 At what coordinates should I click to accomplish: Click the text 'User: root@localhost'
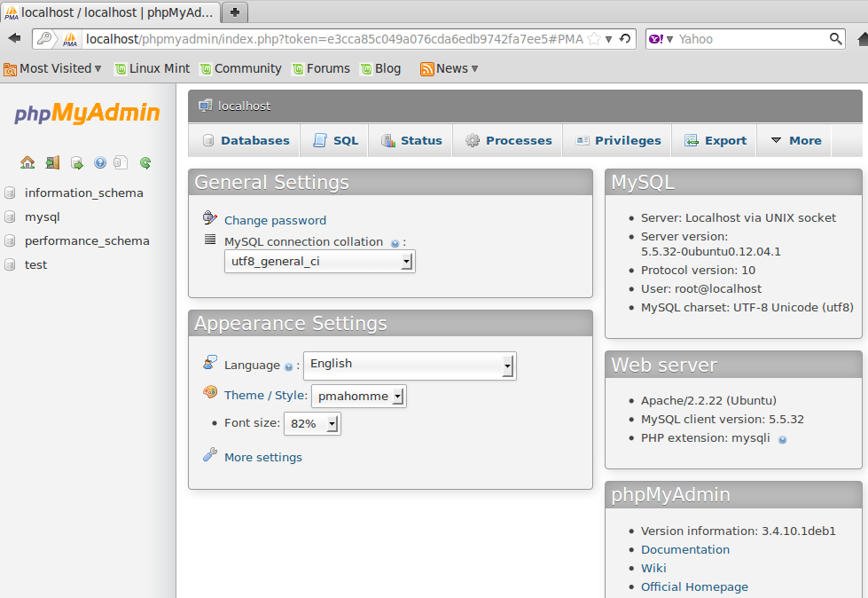701,288
